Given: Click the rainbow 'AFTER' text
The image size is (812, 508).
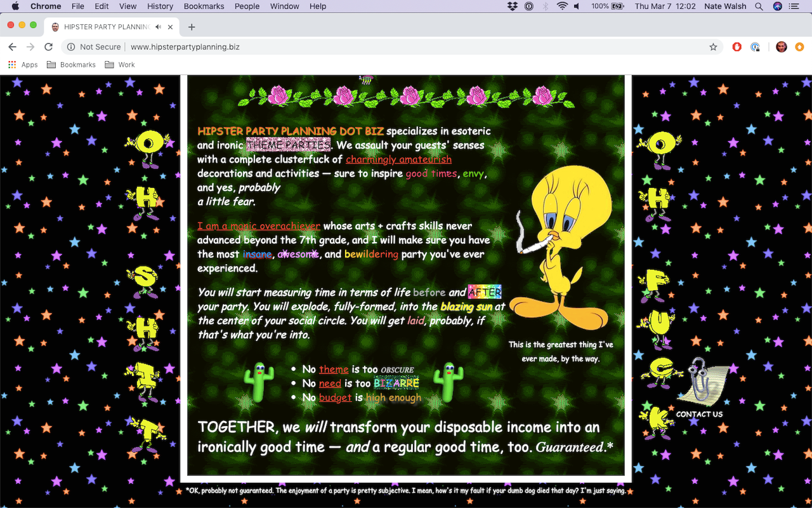Looking at the screenshot, I should coord(485,292).
